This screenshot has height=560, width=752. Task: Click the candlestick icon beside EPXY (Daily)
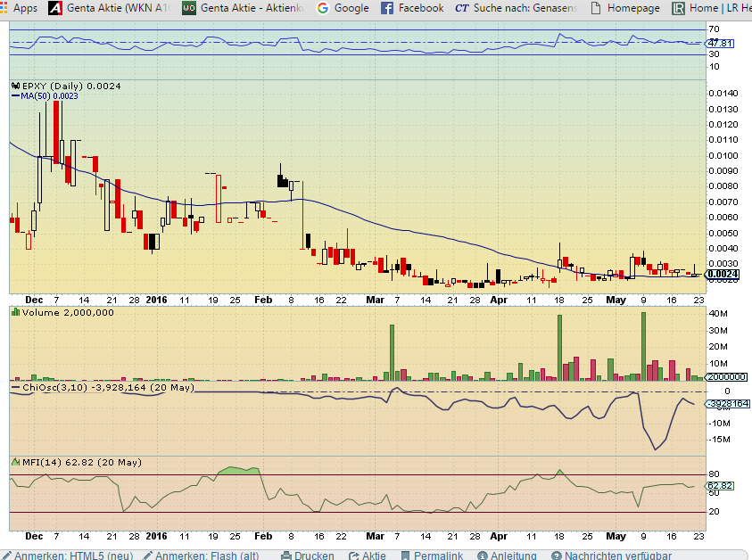click(16, 86)
